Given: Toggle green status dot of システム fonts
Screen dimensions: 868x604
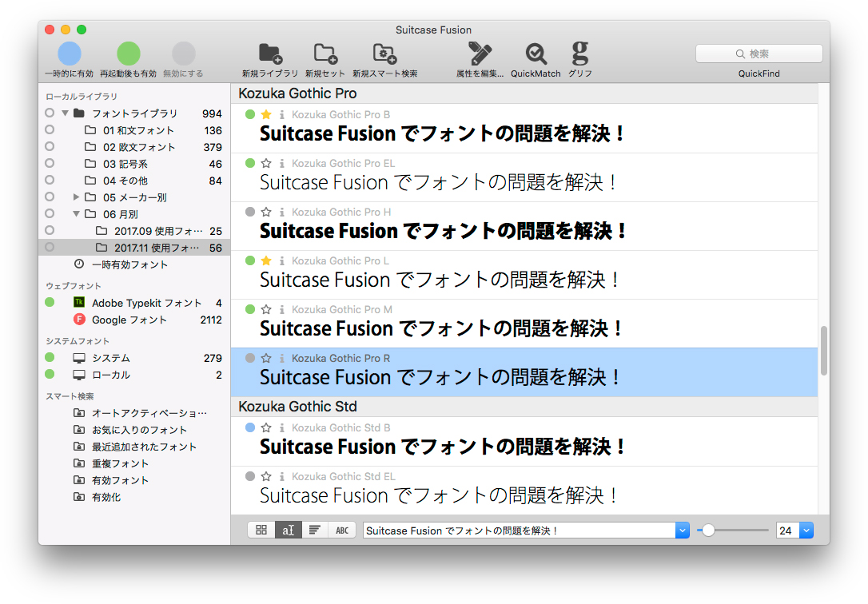Looking at the screenshot, I should 50,357.
